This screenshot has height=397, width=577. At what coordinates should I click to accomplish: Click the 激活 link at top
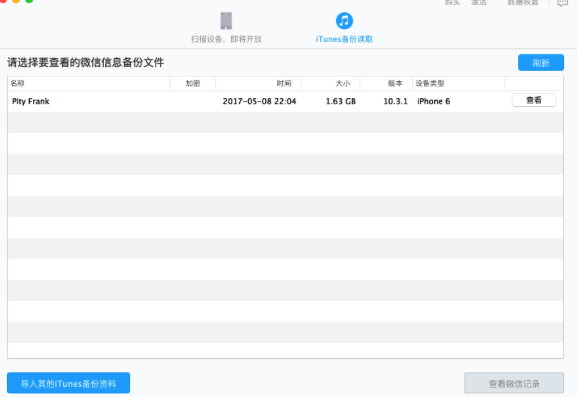pos(479,3)
